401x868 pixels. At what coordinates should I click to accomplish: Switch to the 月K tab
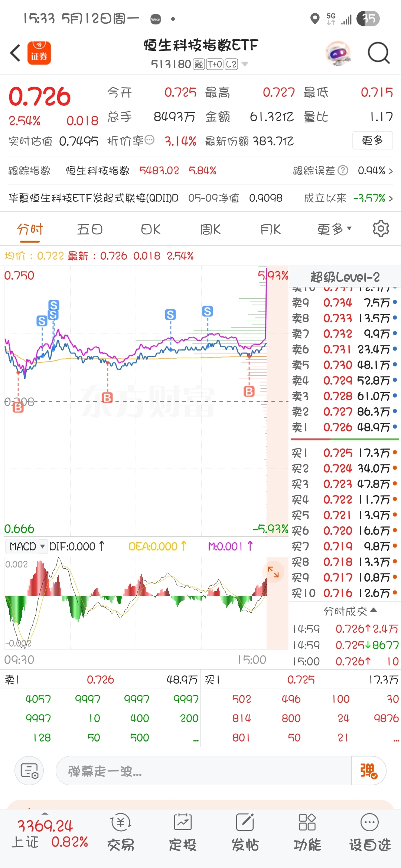point(271,229)
